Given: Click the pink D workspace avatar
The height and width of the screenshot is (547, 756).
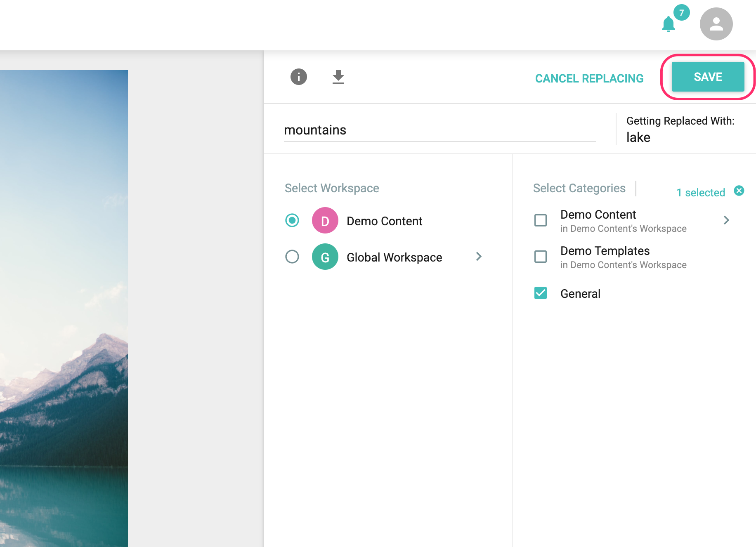Looking at the screenshot, I should pyautogui.click(x=325, y=221).
